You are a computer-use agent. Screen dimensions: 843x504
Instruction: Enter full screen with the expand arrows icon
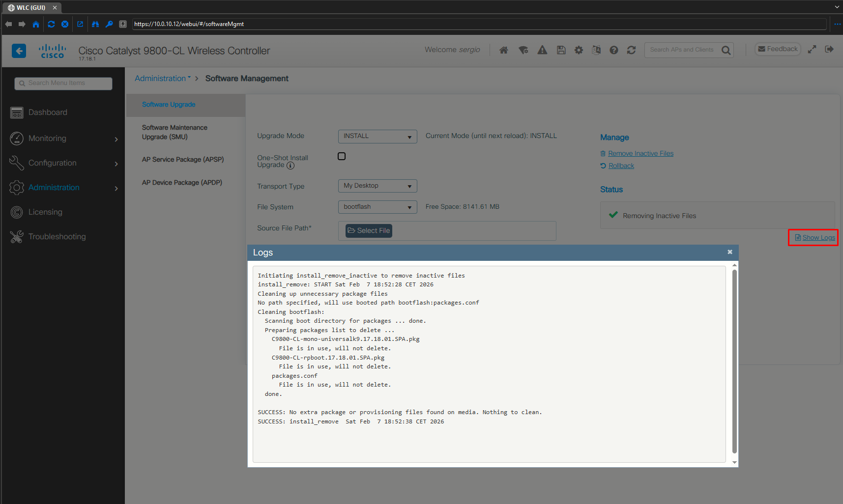tap(812, 49)
